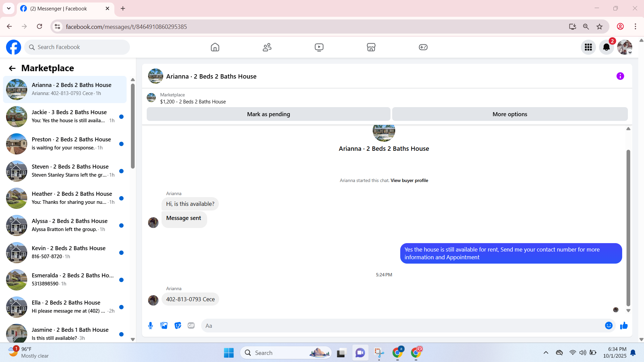The width and height of the screenshot is (644, 362).
Task: Click the conversation information icon
Action: 620,76
